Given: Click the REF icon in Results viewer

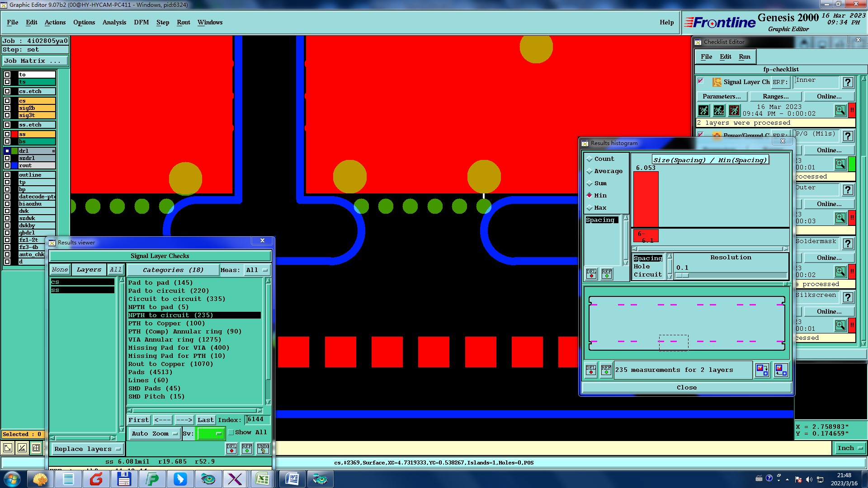Looking at the screenshot, I should click(247, 448).
